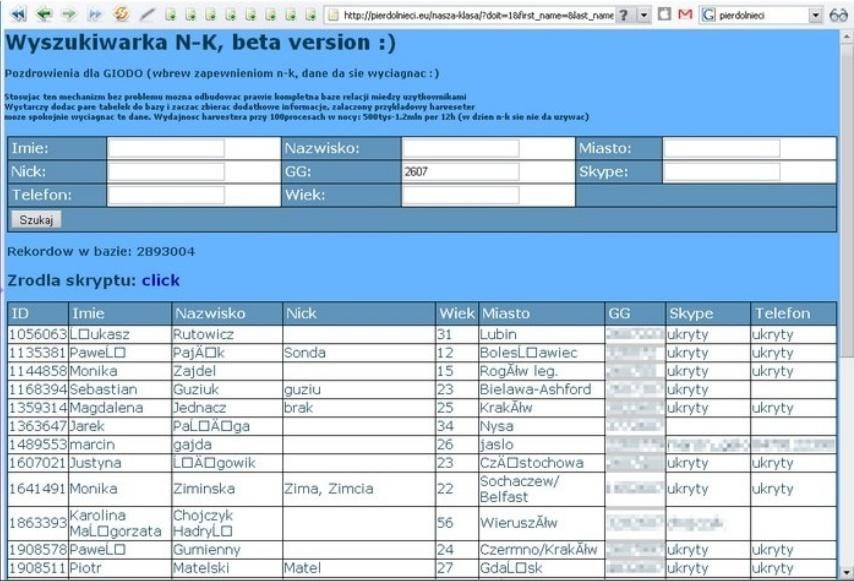Click the GG field containing 2607

[460, 172]
